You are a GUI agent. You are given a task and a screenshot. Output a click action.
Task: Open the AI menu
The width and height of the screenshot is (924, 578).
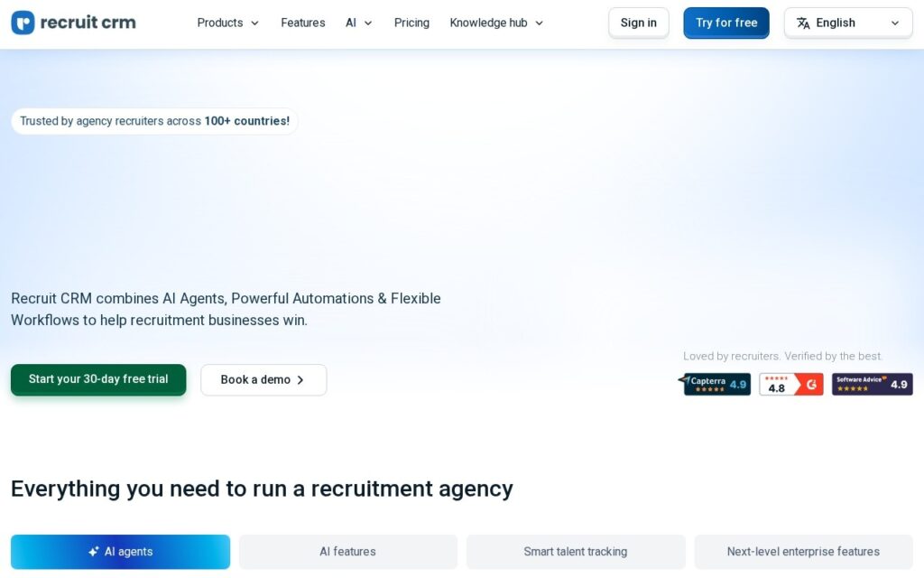(x=358, y=23)
